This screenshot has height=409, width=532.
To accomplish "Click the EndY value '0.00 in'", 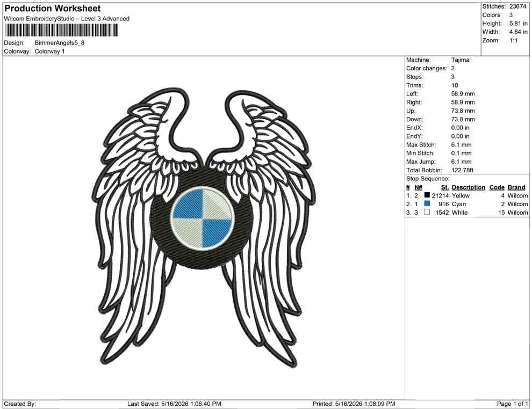I will (x=461, y=136).
